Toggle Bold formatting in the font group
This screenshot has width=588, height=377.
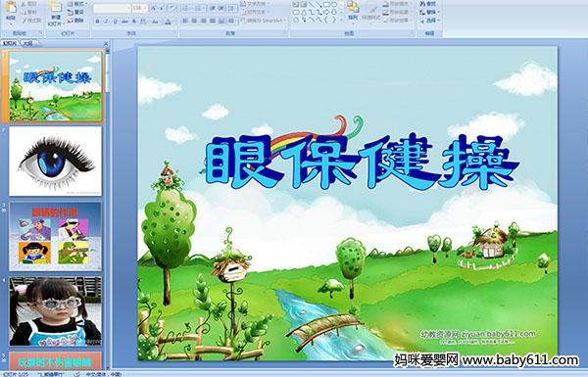(x=97, y=22)
